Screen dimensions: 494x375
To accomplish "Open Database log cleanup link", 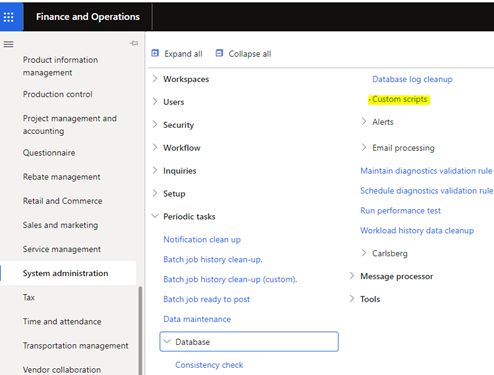I will point(412,79).
